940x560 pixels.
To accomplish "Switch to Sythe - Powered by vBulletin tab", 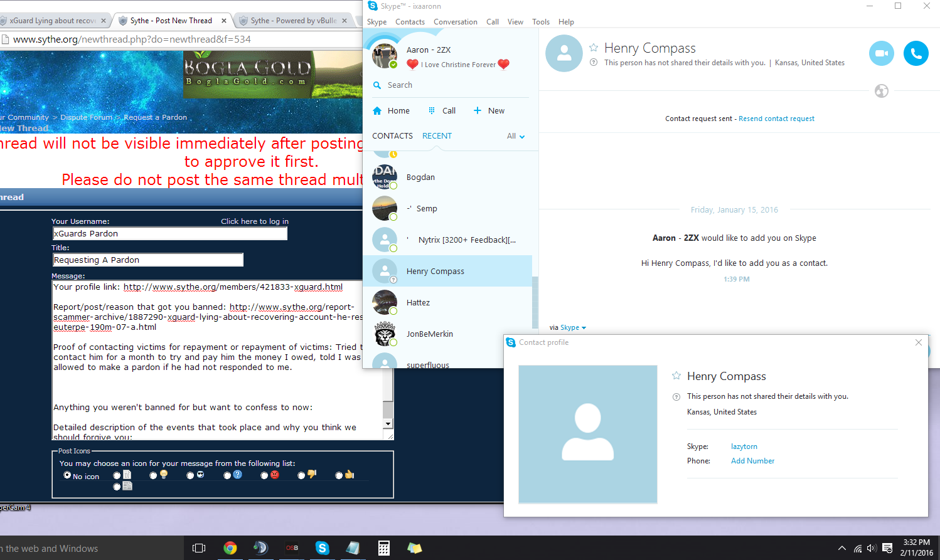I will [294, 21].
